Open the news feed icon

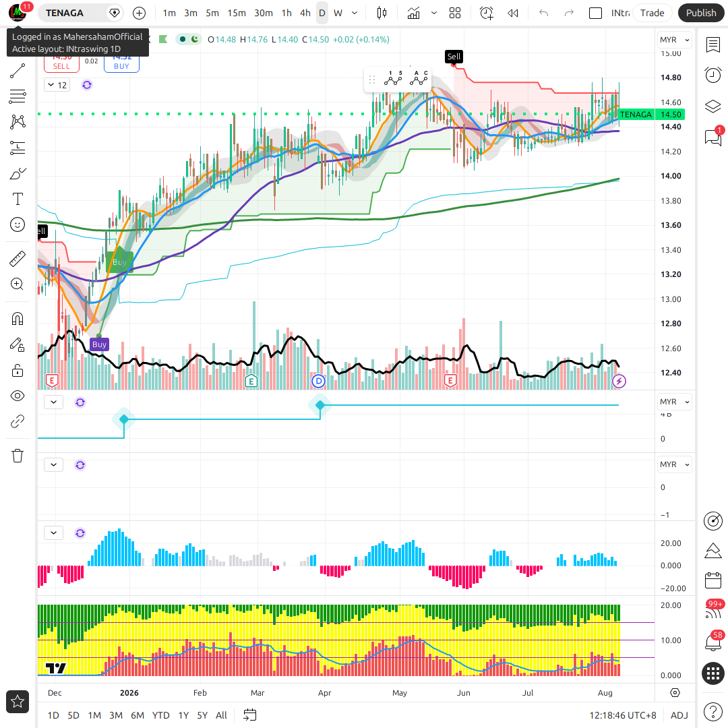[713, 612]
